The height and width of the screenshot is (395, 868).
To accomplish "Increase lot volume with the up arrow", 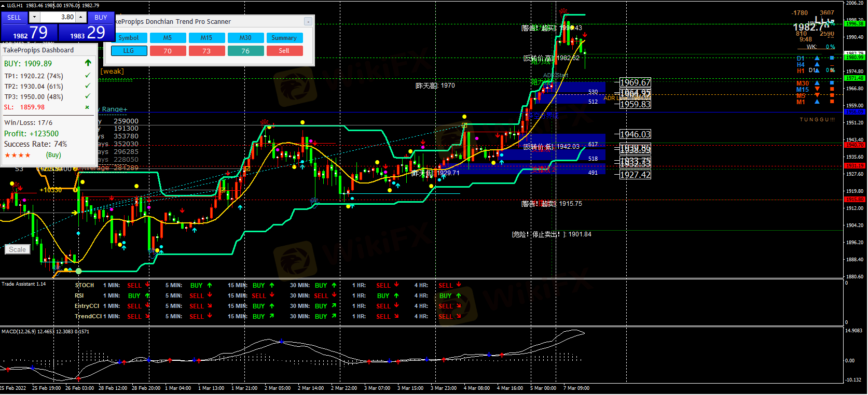I will pos(81,17).
